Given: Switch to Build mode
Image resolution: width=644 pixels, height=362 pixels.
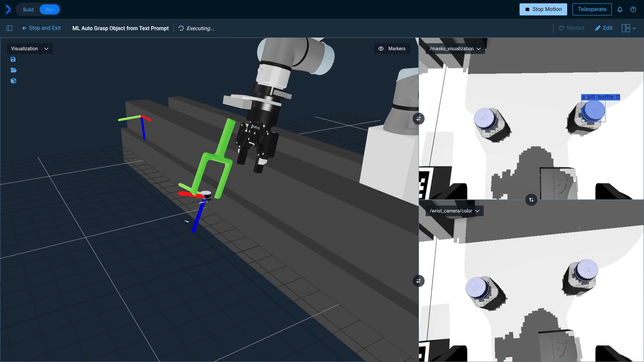Looking at the screenshot, I should coord(28,9).
